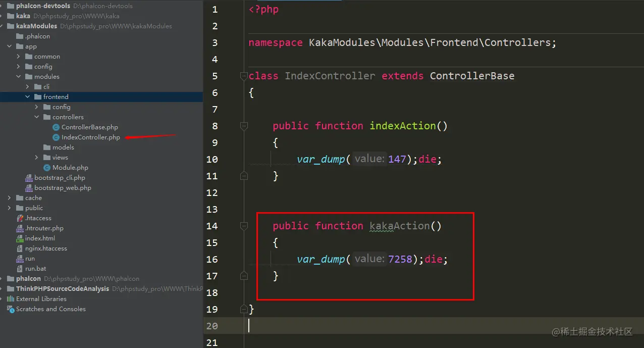
Task: Click line number 21 in the gutter
Action: pyautogui.click(x=212, y=342)
